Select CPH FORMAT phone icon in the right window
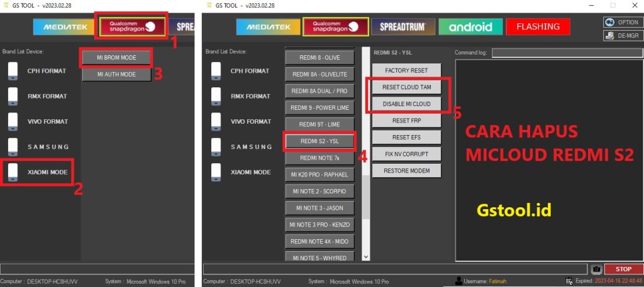Image resolution: width=644 pixels, height=287 pixels. 216,71
